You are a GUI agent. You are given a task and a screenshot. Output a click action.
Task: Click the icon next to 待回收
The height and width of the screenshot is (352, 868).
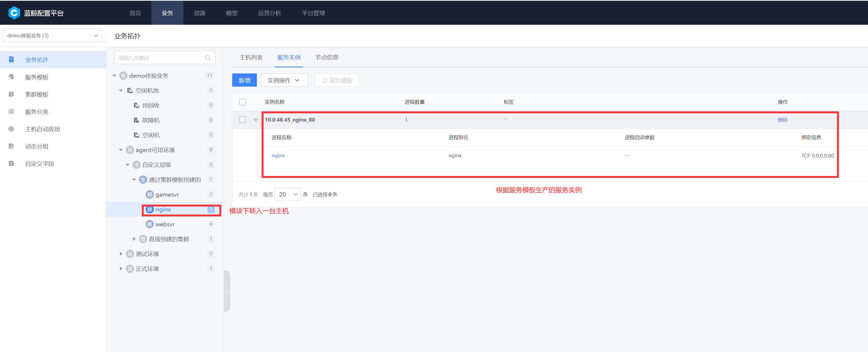137,105
